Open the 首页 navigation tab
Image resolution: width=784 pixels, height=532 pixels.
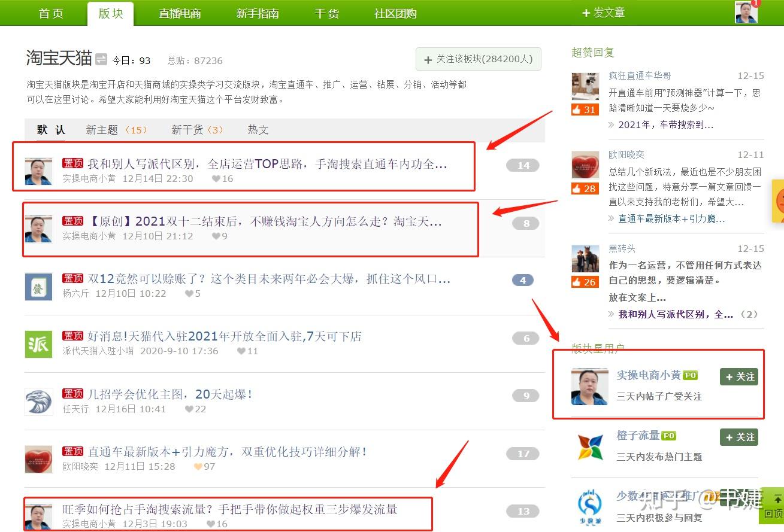[x=51, y=13]
